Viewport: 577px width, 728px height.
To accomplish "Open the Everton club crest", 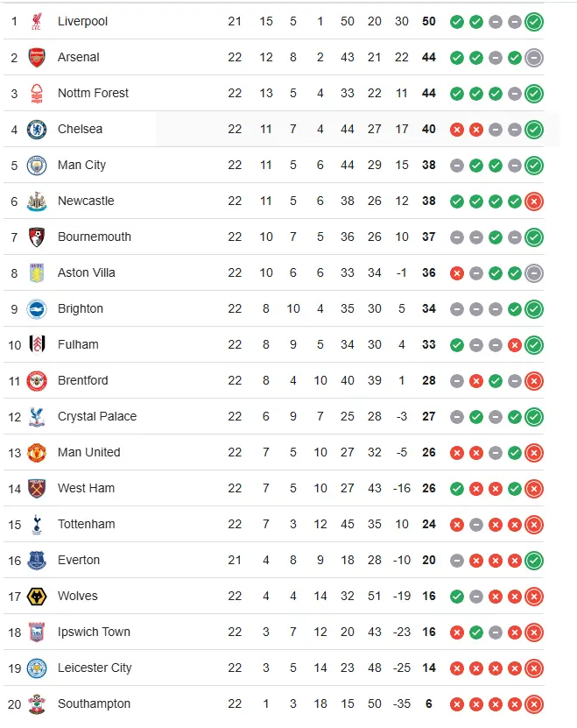I will point(37,560).
